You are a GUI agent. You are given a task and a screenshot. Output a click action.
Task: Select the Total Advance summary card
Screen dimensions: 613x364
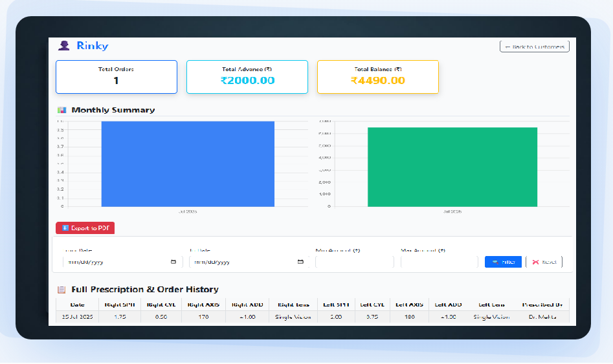coord(247,77)
